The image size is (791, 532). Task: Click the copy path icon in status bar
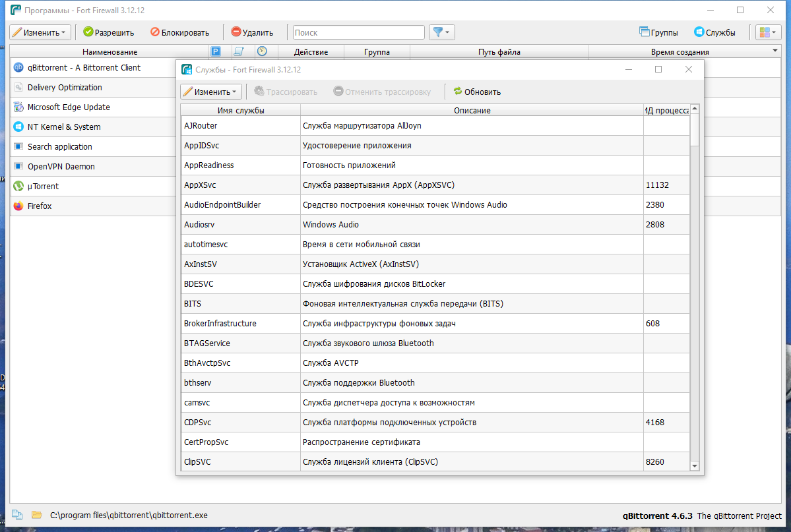pyautogui.click(x=17, y=515)
